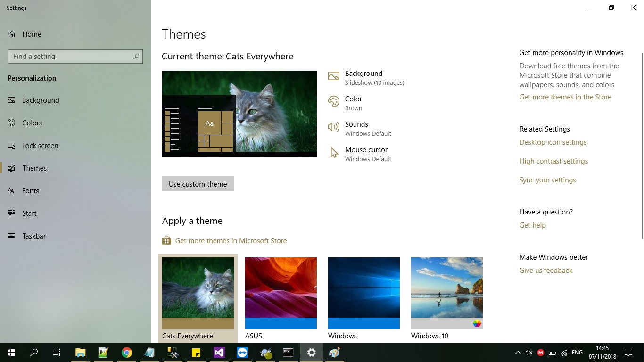
Task: Click the Find a setting search box
Action: (75, 56)
